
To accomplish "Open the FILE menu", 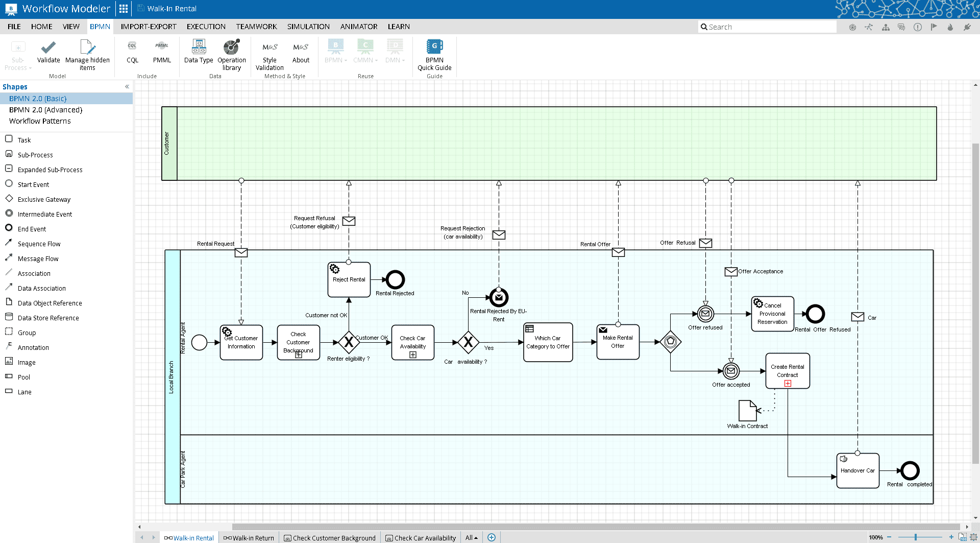I will [14, 27].
